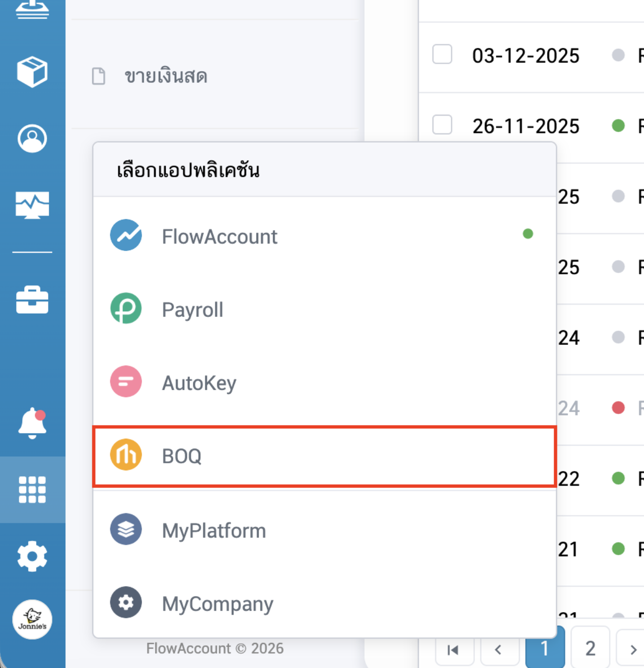Open the products box icon in sidebar

coord(32,72)
